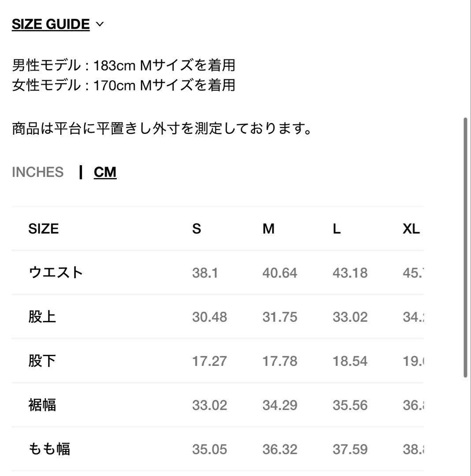Click the もも幅 row label
This screenshot has height=476, width=471.
pos(49,449)
